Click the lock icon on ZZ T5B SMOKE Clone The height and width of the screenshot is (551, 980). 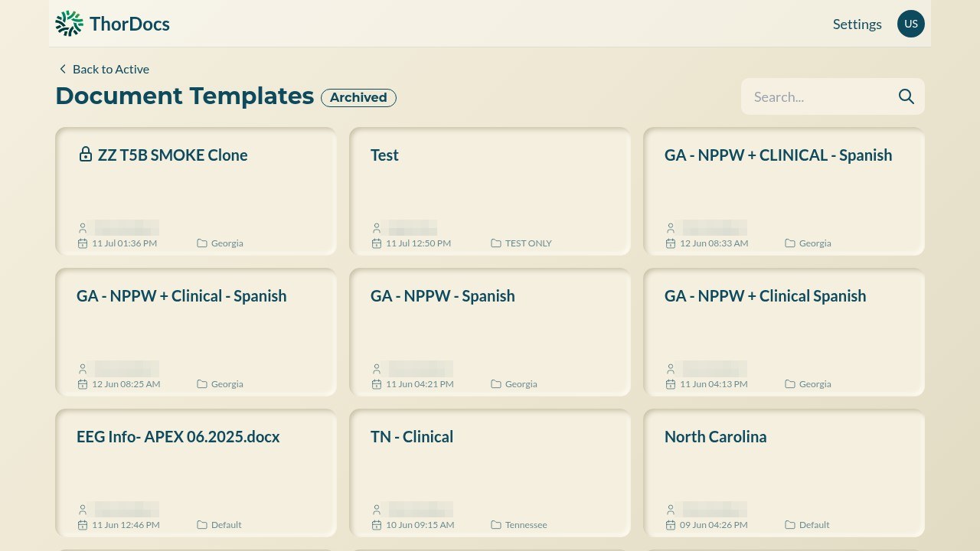tap(86, 154)
